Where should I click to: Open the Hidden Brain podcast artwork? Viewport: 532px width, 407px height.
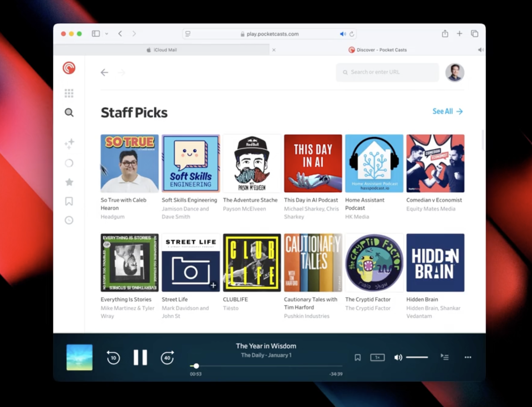click(435, 263)
